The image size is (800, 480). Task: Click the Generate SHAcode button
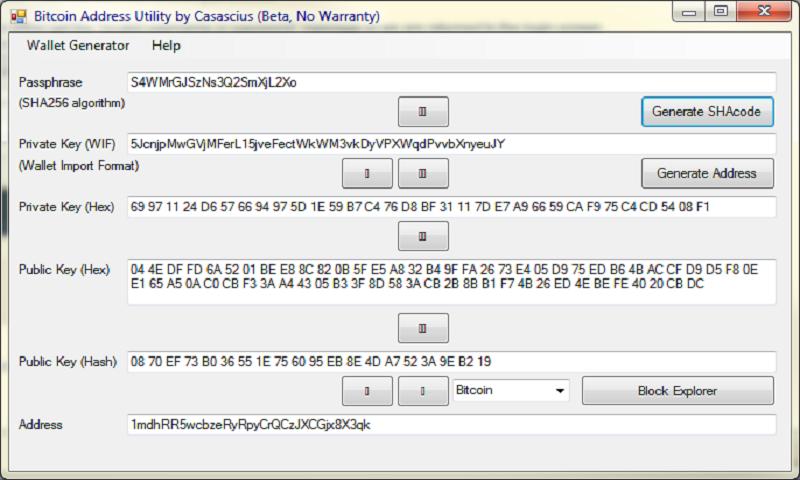coord(707,112)
